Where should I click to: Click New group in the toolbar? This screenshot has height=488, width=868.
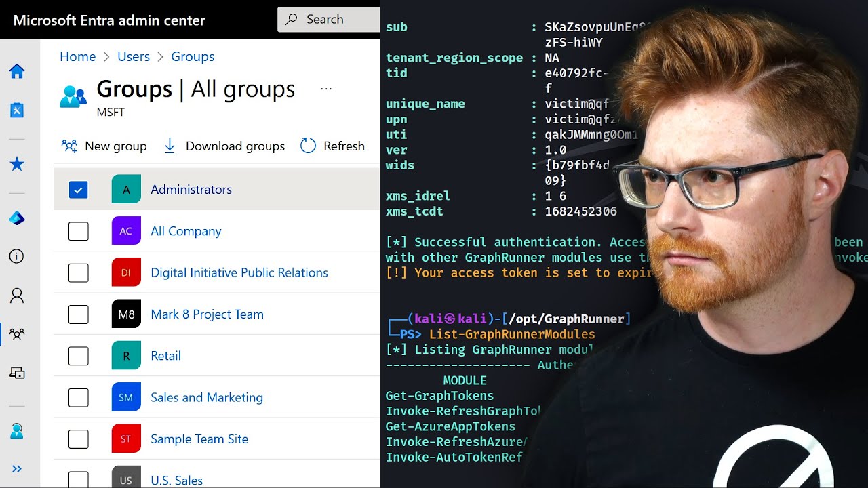pos(104,146)
